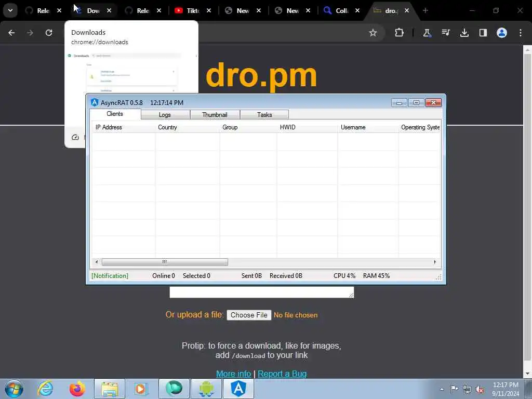Switch to the Tasks tab in AsyncRAT
Viewport: 532px width, 399px height.
(x=264, y=115)
